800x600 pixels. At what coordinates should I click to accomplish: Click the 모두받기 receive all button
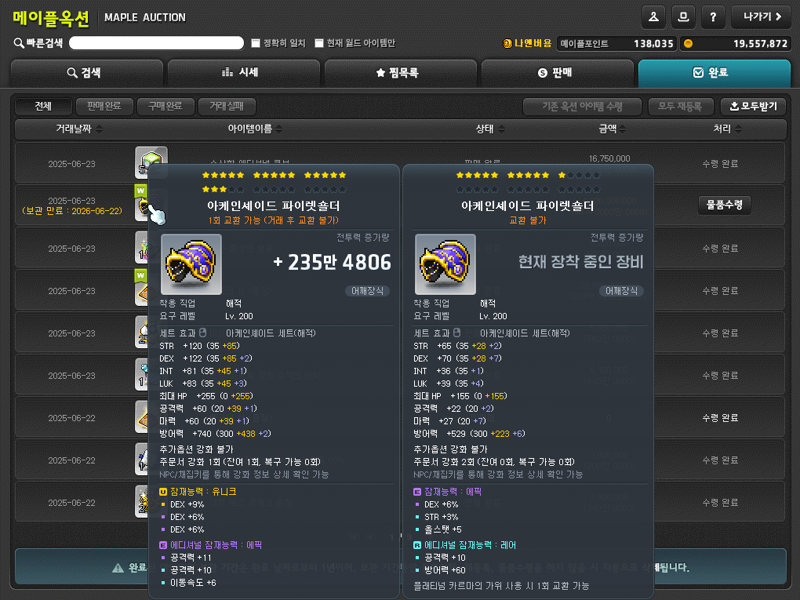click(x=754, y=106)
